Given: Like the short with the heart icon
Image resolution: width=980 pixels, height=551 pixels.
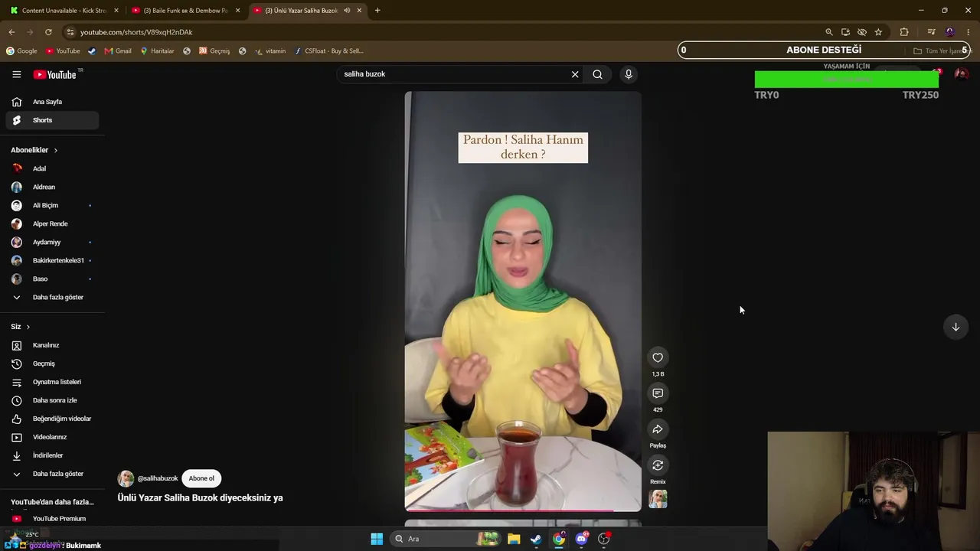Looking at the screenshot, I should (658, 357).
